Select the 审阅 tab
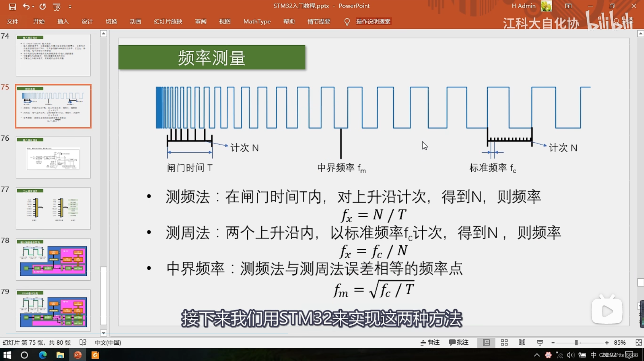The height and width of the screenshot is (361, 644). pos(200,21)
